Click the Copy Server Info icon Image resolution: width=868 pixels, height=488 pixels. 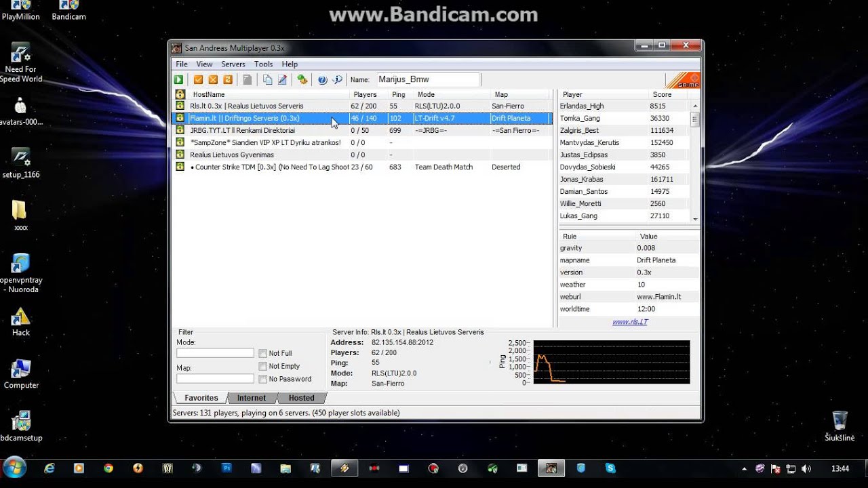(x=267, y=80)
